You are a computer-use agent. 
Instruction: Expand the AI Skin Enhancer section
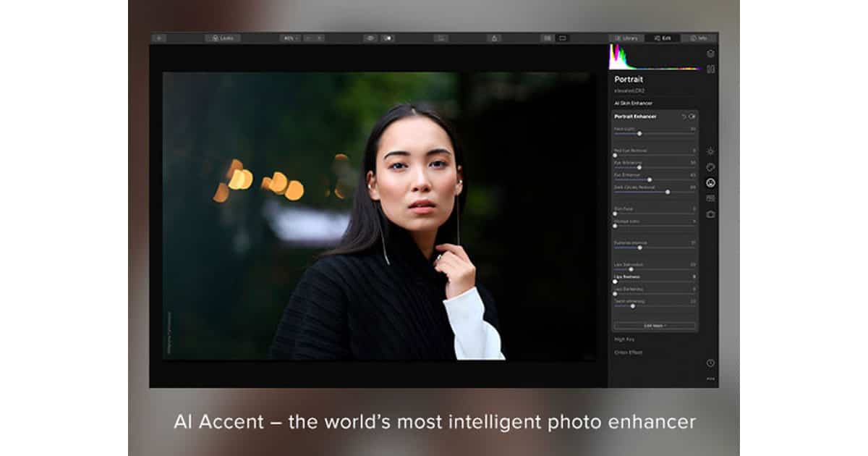[x=633, y=104]
